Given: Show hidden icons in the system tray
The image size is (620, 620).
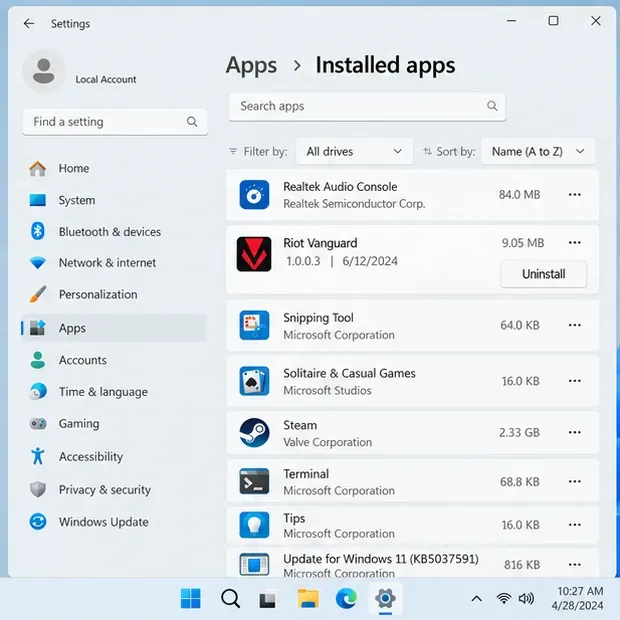Looking at the screenshot, I should tap(476, 599).
